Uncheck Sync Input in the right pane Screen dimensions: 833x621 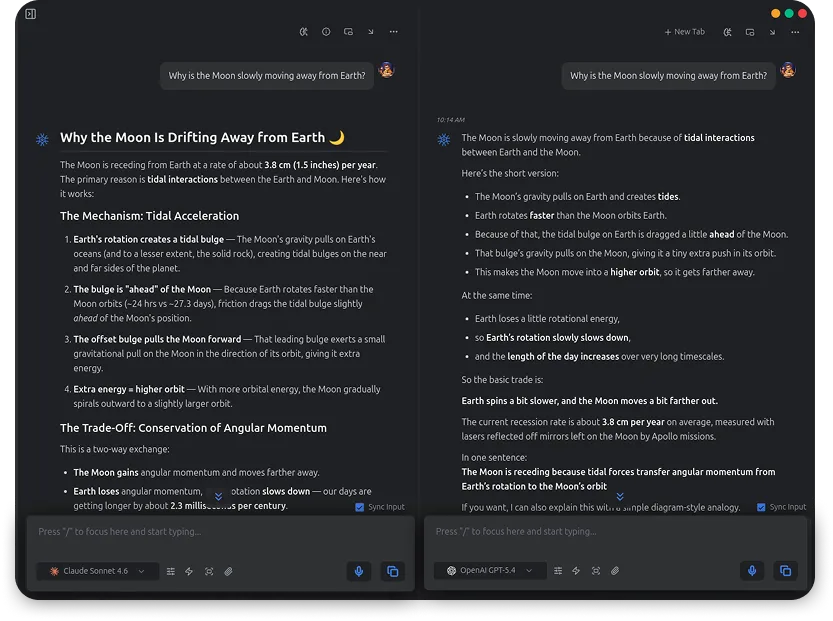[761, 507]
